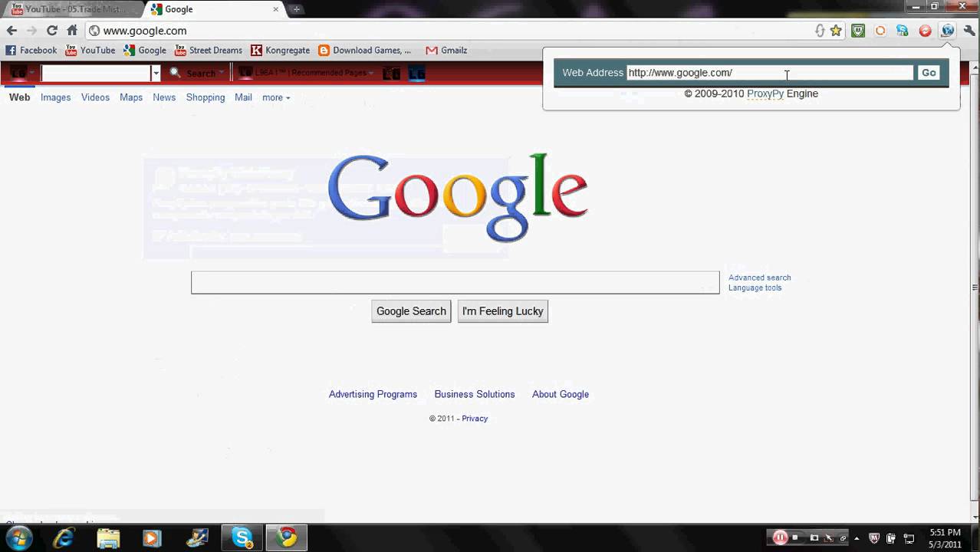Viewport: 980px width, 552px height.
Task: Expand the toolbar Search button dropdown arrow
Action: coord(222,74)
